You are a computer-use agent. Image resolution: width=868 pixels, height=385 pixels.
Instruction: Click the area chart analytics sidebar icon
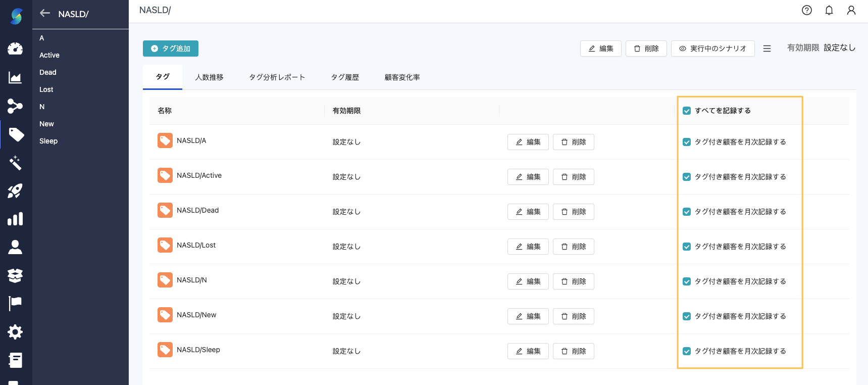[15, 77]
